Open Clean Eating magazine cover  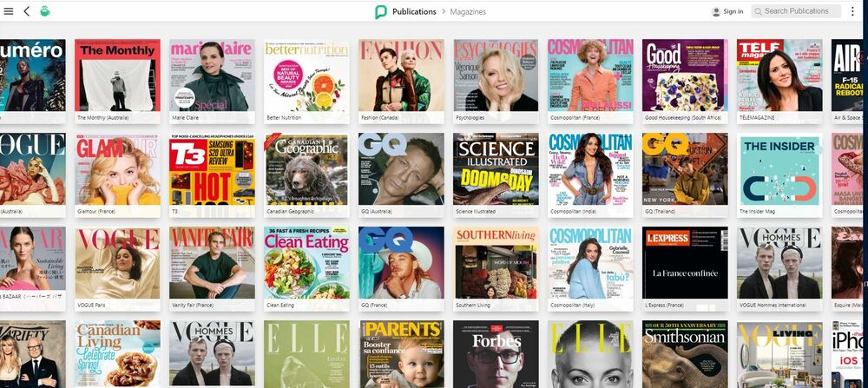pos(306,263)
